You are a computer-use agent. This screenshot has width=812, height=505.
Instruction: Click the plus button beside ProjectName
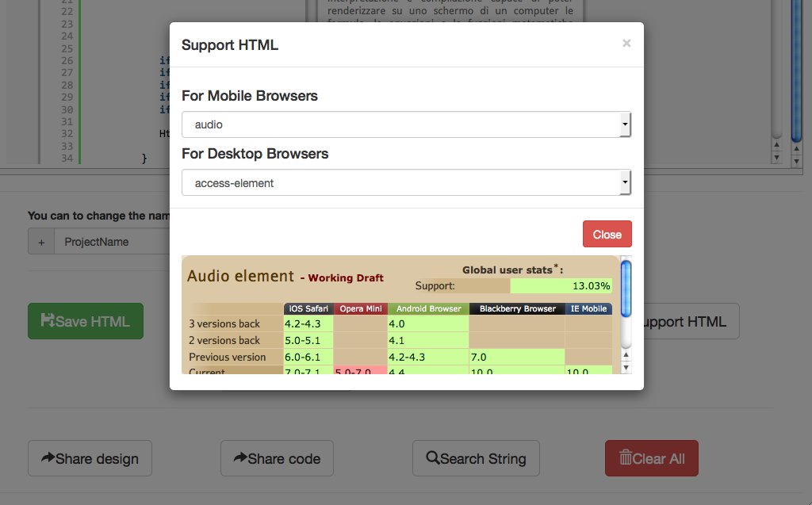click(41, 242)
